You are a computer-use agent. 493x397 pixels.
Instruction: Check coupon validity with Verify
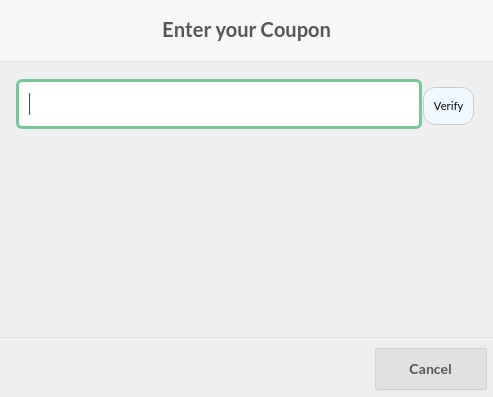(x=448, y=106)
